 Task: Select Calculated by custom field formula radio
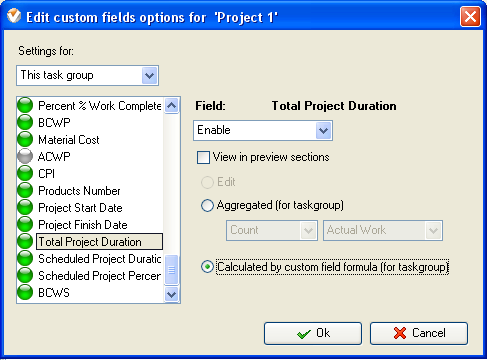point(207,267)
